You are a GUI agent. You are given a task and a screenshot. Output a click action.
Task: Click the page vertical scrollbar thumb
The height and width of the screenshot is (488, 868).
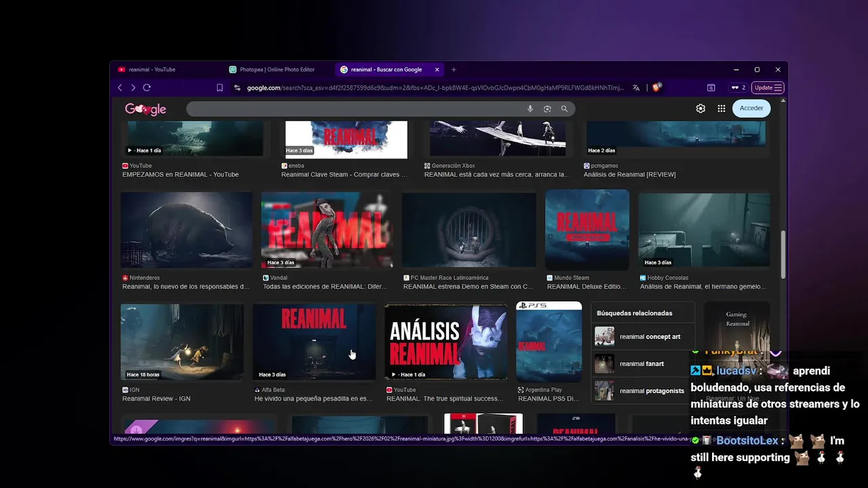(783, 254)
